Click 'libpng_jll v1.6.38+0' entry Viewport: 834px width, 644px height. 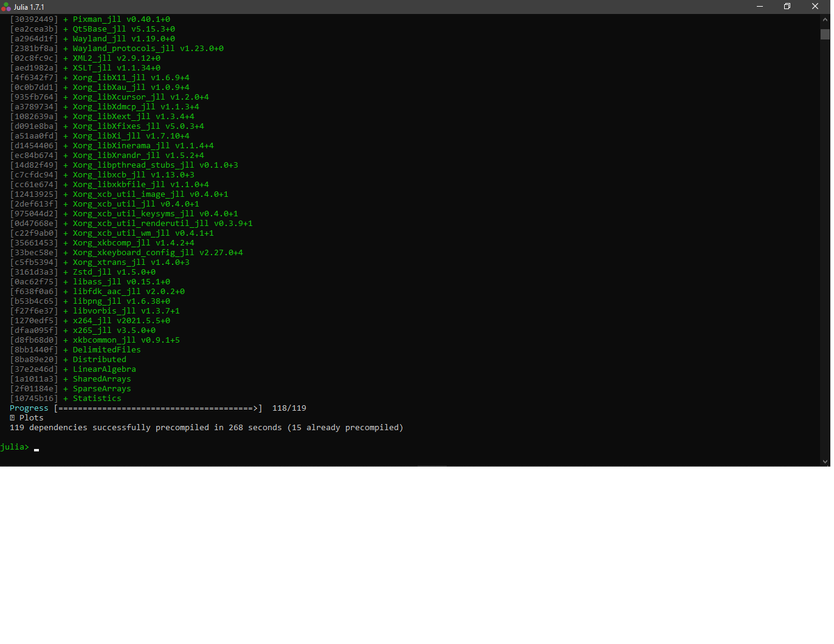tap(122, 301)
